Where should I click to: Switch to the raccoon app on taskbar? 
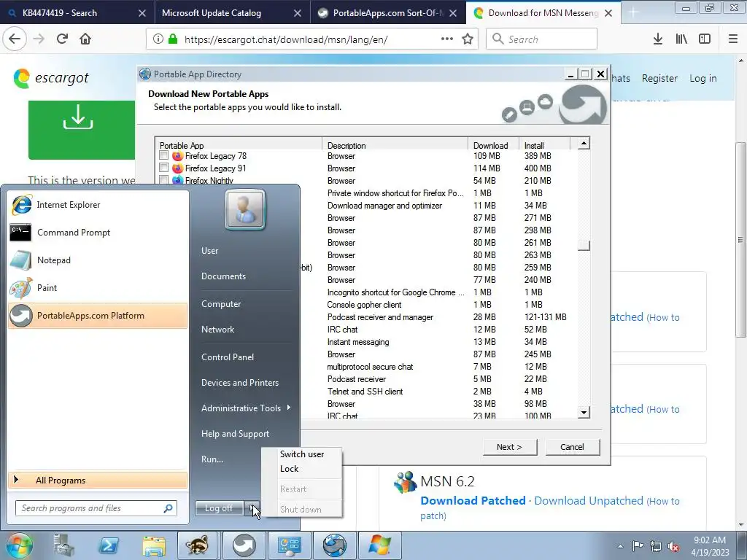[197, 545]
